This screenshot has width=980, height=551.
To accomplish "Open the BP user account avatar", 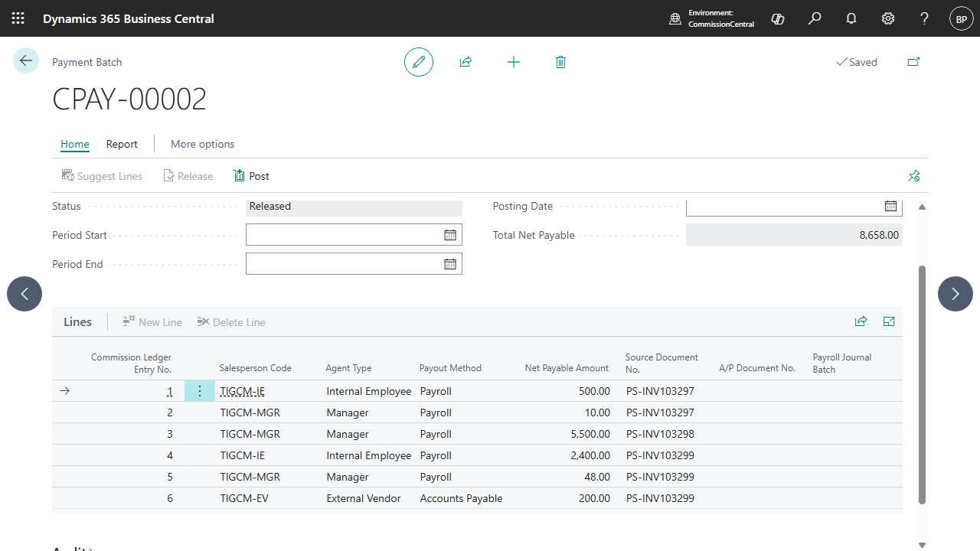I will [x=962, y=18].
